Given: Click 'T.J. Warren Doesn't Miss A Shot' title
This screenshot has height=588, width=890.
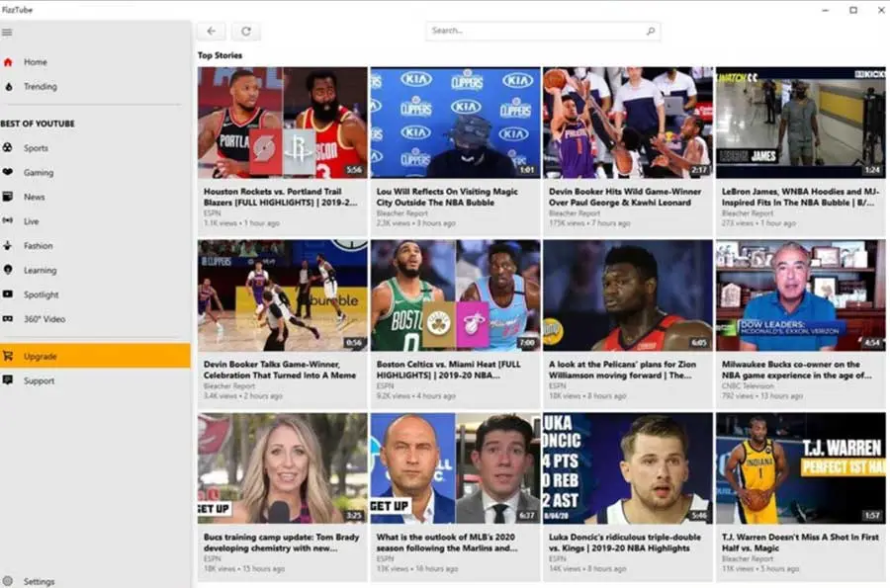Looking at the screenshot, I should tap(800, 543).
